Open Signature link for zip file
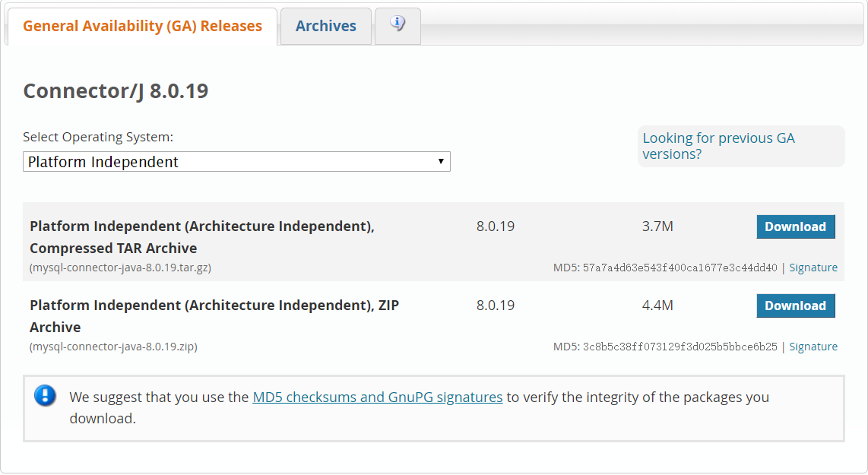The image size is (868, 475). (813, 347)
